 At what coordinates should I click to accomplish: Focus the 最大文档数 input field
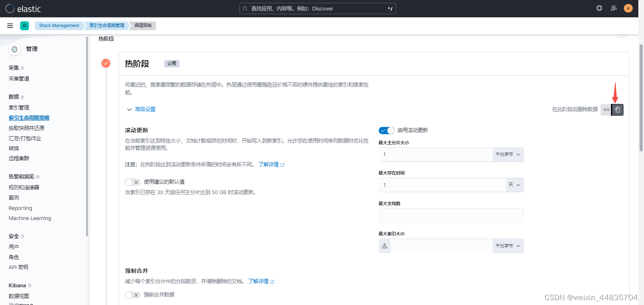click(451, 216)
